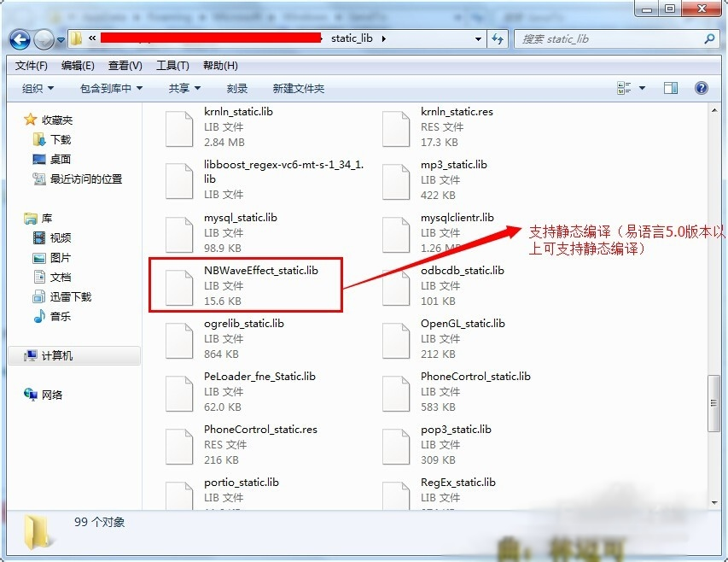This screenshot has height=562, width=728.
Task: Open the 组织 dropdown
Action: click(38, 88)
